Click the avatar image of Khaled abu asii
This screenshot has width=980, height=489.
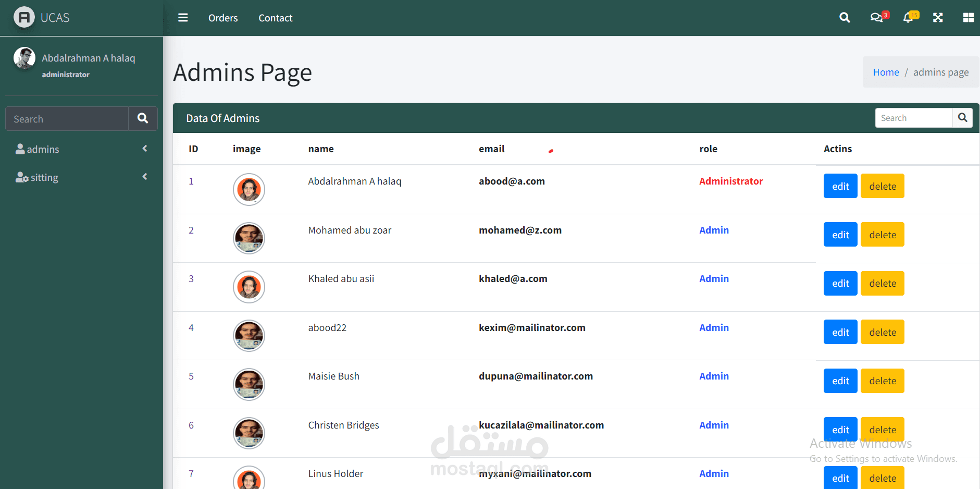tap(249, 287)
